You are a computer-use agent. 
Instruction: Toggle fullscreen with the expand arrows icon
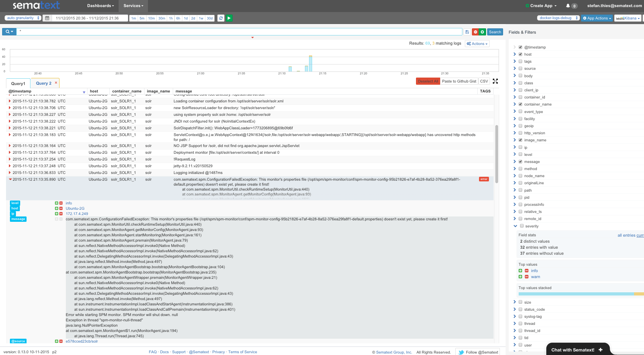tap(495, 81)
